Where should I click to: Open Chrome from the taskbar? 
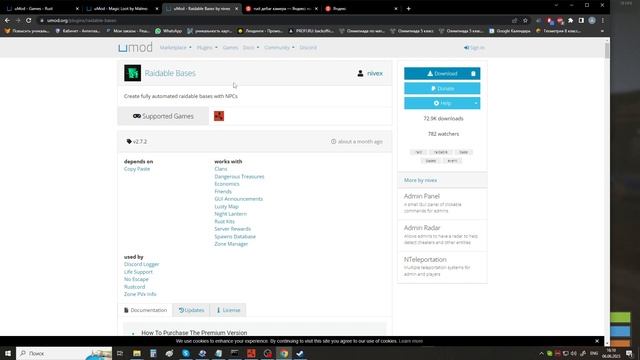(284, 353)
